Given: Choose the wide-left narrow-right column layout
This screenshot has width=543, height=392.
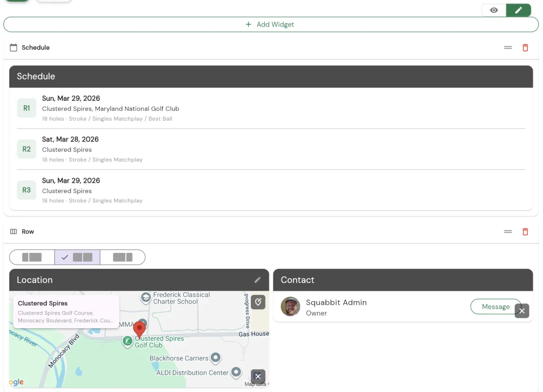Looking at the screenshot, I should [x=123, y=257].
